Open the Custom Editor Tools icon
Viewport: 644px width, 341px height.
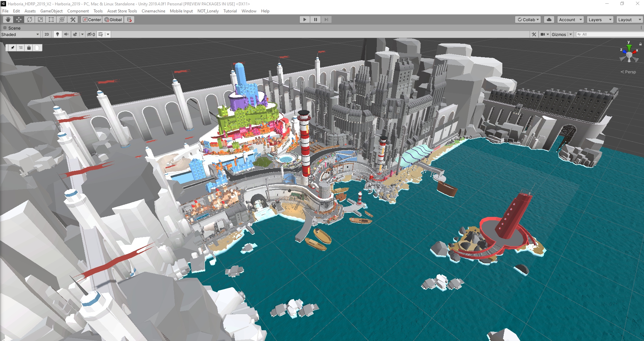(x=73, y=20)
